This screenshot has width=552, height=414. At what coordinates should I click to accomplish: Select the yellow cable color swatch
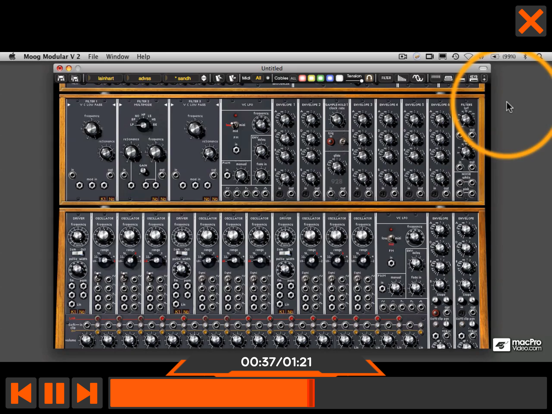pos(312,78)
